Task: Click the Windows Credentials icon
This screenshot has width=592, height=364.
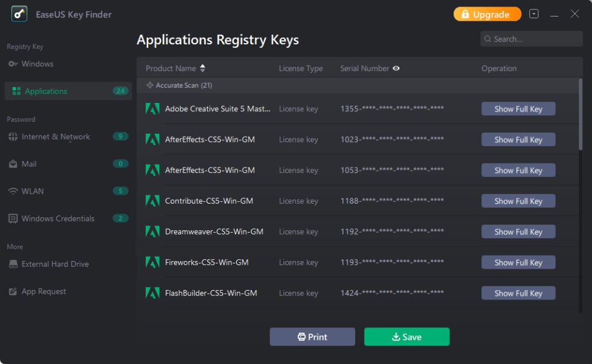Action: 13,218
